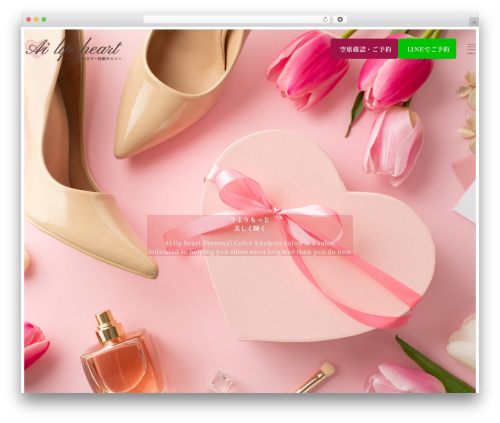The height and width of the screenshot is (423, 500).
Task: Click the dark circular icon beside address bar
Action: click(340, 20)
